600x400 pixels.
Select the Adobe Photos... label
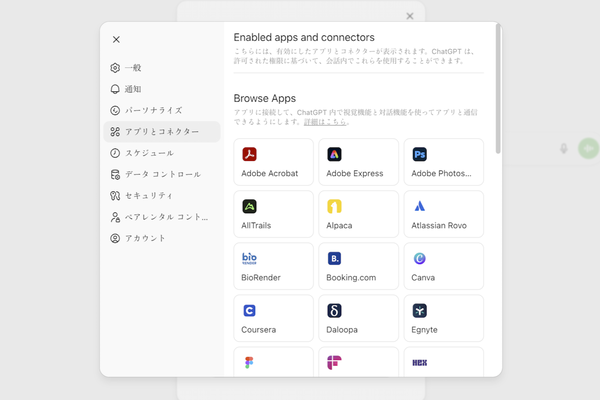pos(441,173)
